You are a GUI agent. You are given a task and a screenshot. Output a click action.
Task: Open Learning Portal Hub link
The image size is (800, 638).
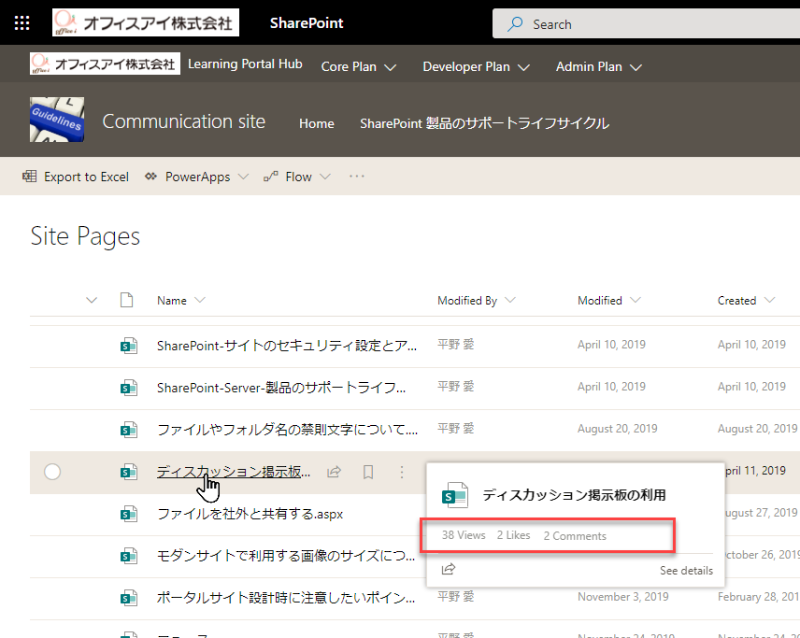[x=245, y=64]
